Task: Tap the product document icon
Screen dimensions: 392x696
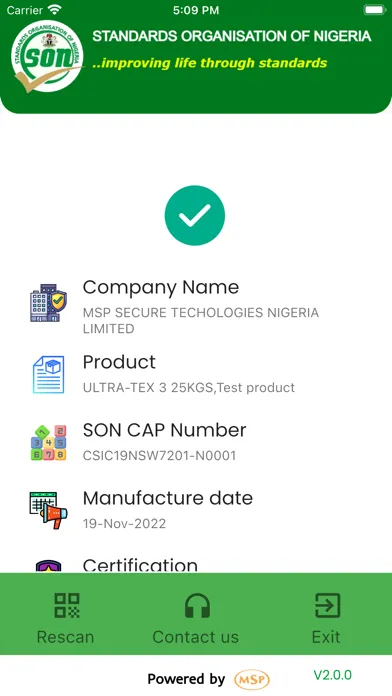Action: [x=48, y=374]
